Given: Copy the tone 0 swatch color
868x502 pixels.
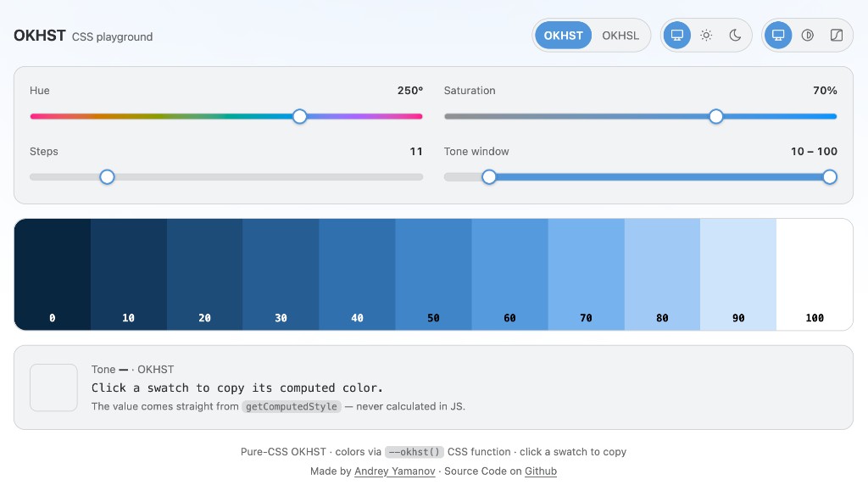Looking at the screenshot, I should tap(53, 274).
